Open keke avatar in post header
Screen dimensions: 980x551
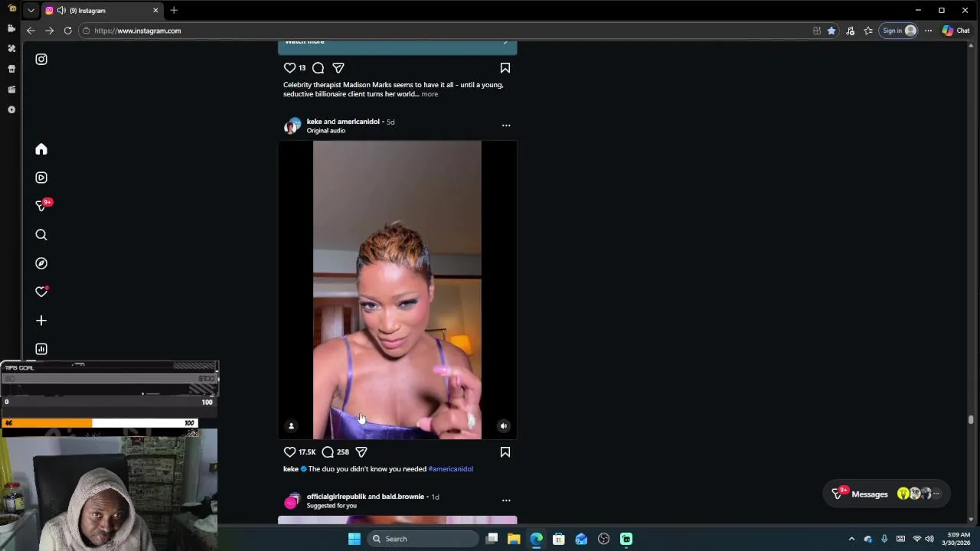[292, 126]
